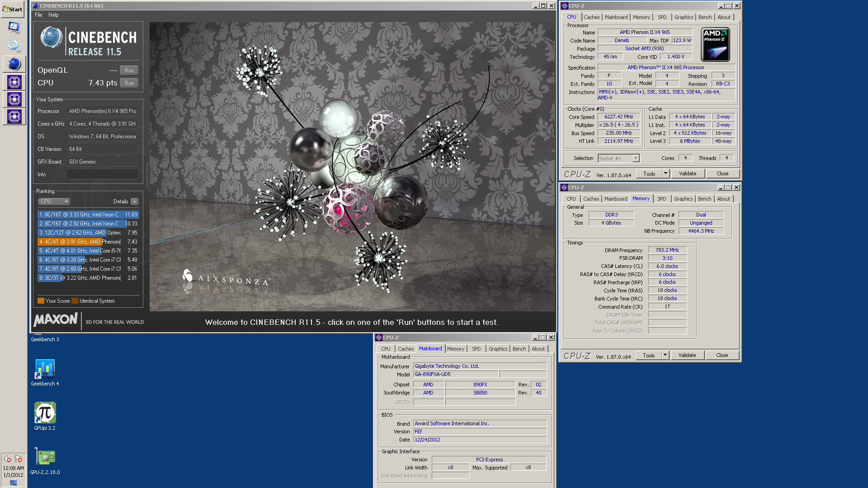Click the NB Frequency value 4464.3 MHz

click(701, 231)
